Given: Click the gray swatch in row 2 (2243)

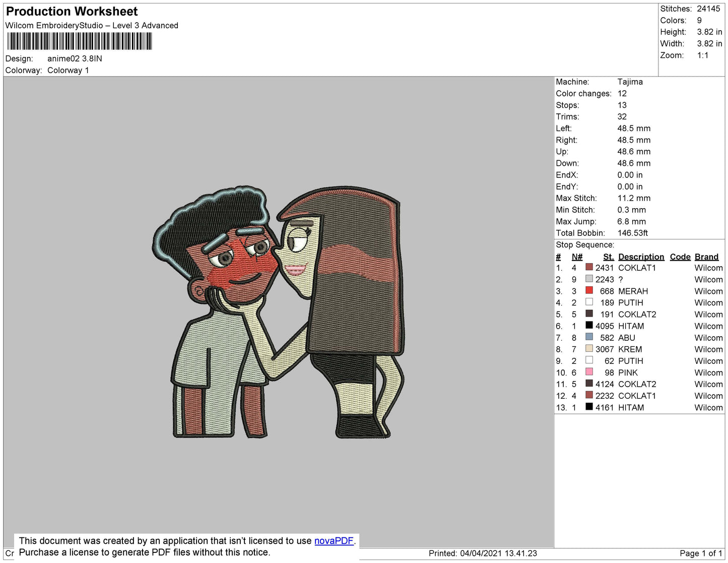Looking at the screenshot, I should point(589,279).
